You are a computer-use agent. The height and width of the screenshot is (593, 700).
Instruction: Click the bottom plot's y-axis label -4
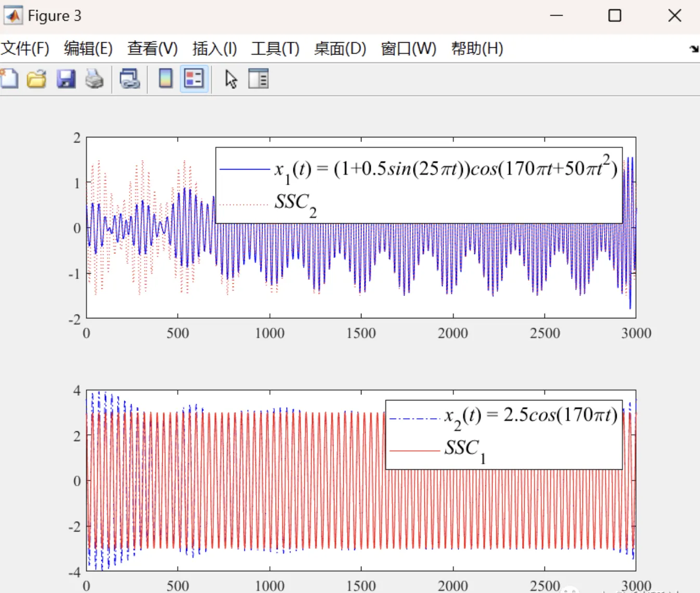[75, 572]
